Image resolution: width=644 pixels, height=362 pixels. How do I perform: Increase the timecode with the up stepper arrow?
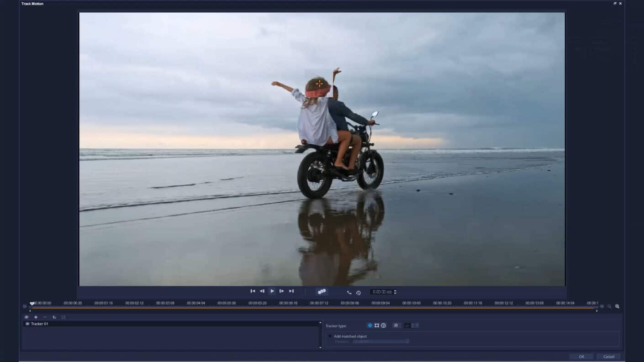click(x=396, y=290)
